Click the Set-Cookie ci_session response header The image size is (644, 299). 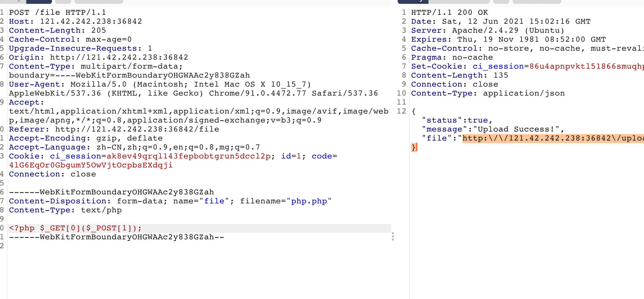528,66
